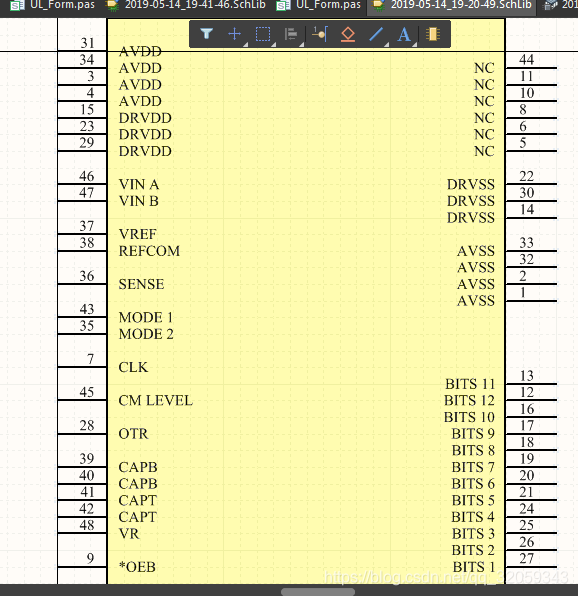The height and width of the screenshot is (596, 578).
Task: Click pin number 43
Action: pos(87,309)
